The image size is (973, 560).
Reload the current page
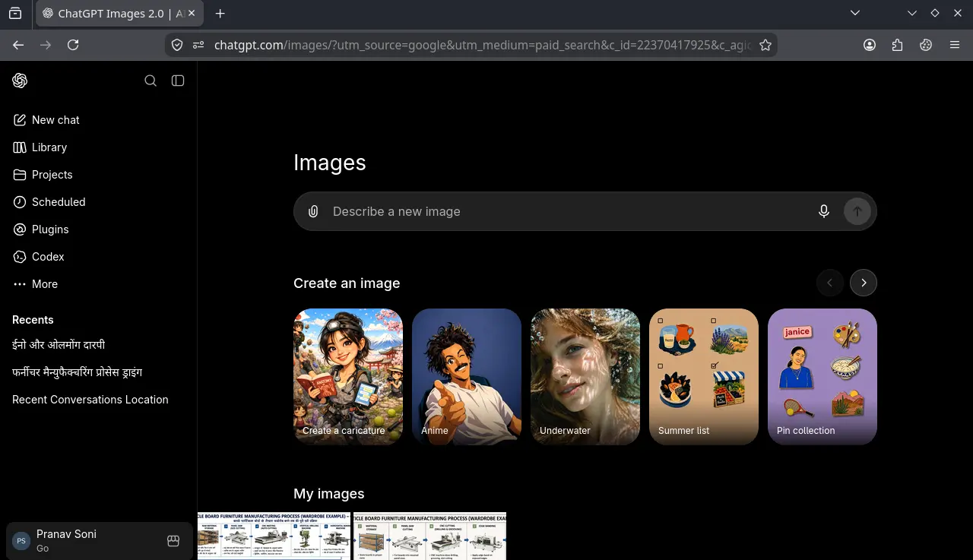(x=73, y=45)
